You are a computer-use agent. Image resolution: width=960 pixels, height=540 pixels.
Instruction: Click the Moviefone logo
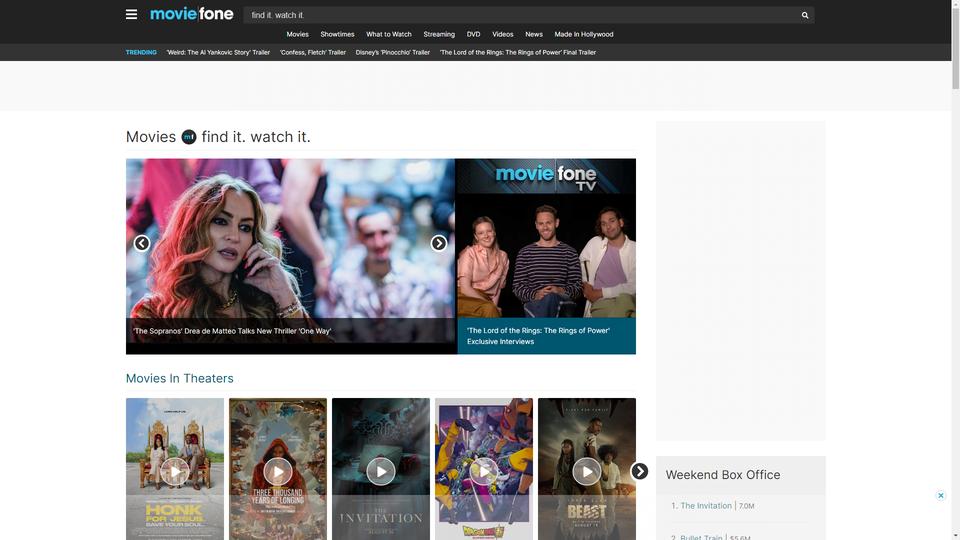click(192, 14)
